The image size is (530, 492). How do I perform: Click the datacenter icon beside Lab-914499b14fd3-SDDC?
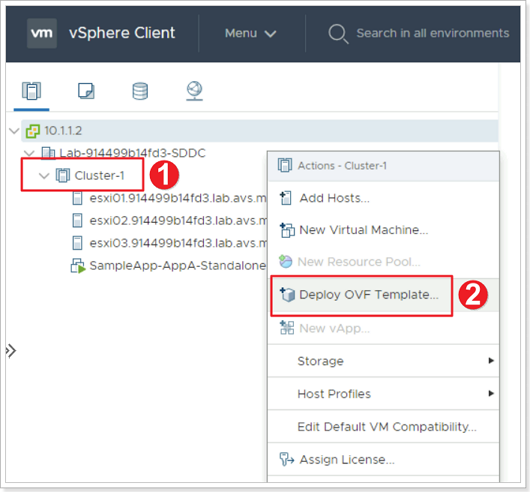(48, 153)
